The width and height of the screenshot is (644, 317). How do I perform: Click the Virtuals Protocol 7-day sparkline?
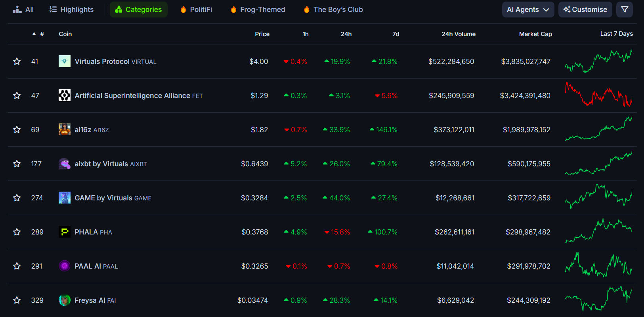(598, 60)
